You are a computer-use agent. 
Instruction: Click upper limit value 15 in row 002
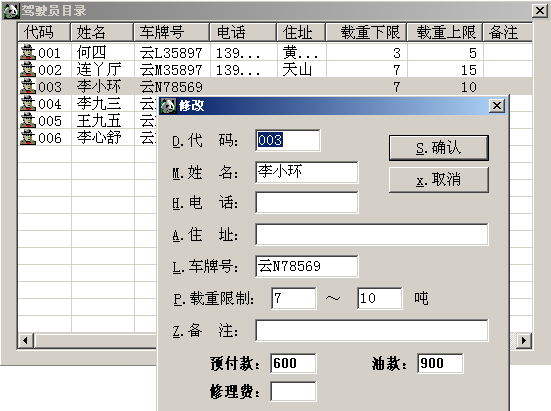[469, 70]
